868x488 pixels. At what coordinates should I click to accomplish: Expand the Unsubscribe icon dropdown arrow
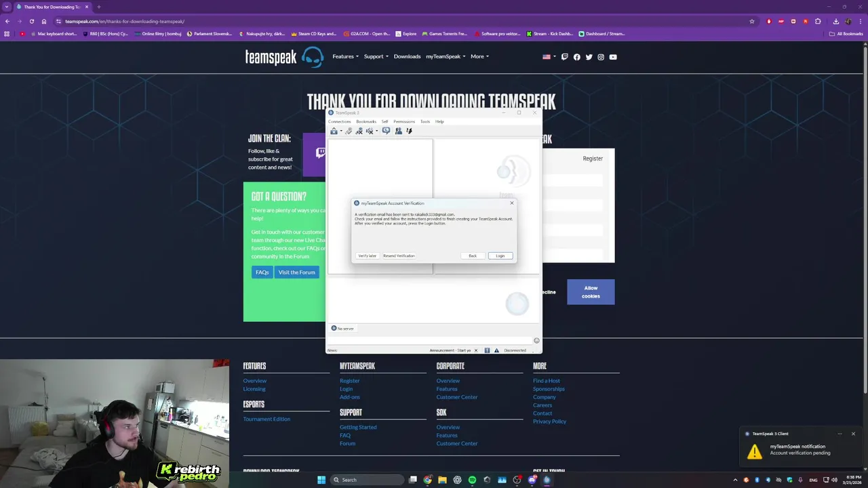[x=376, y=131]
